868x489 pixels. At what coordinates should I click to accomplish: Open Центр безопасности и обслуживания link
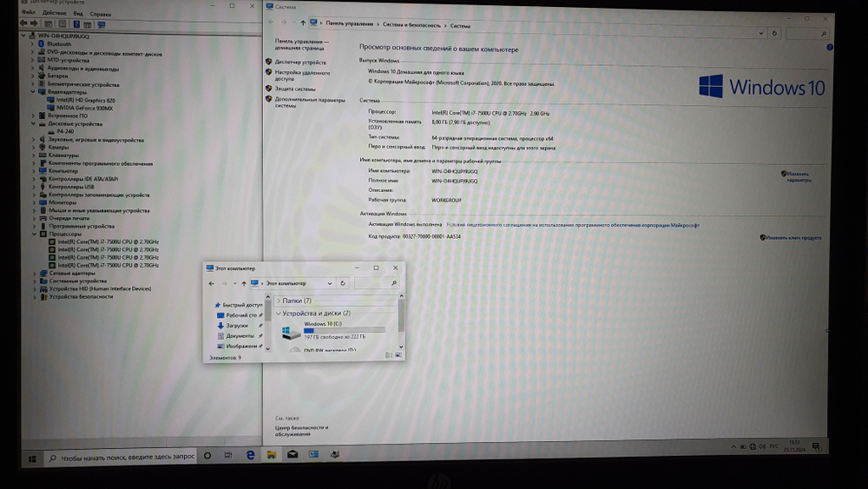click(x=302, y=431)
